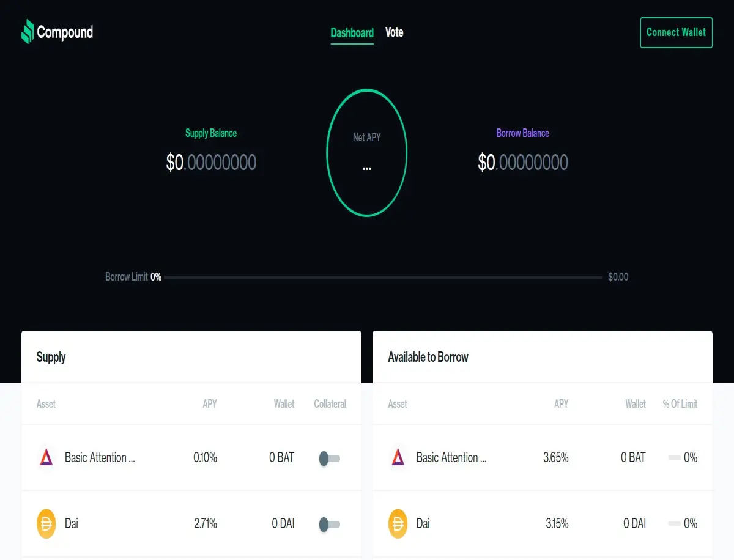Open the Dai borrow market row
The width and height of the screenshot is (734, 560).
point(543,523)
